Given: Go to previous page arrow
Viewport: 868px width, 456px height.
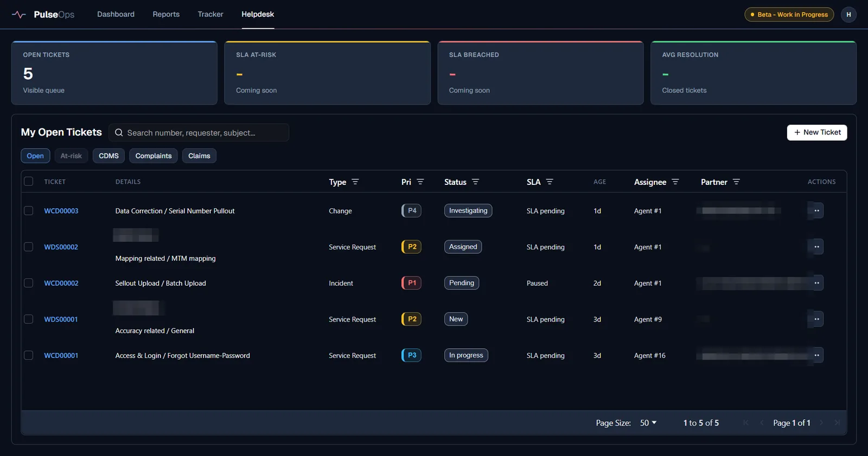Looking at the screenshot, I should pyautogui.click(x=762, y=422).
